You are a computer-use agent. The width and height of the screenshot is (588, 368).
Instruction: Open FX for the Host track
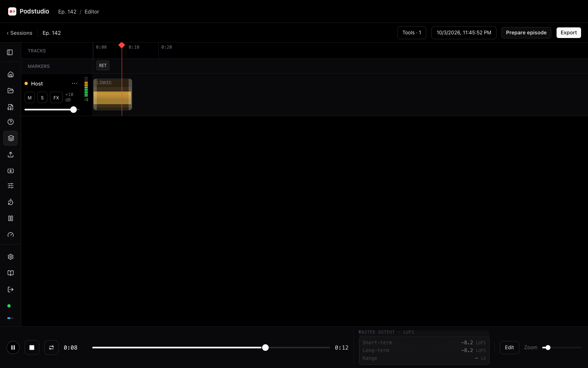(56, 98)
